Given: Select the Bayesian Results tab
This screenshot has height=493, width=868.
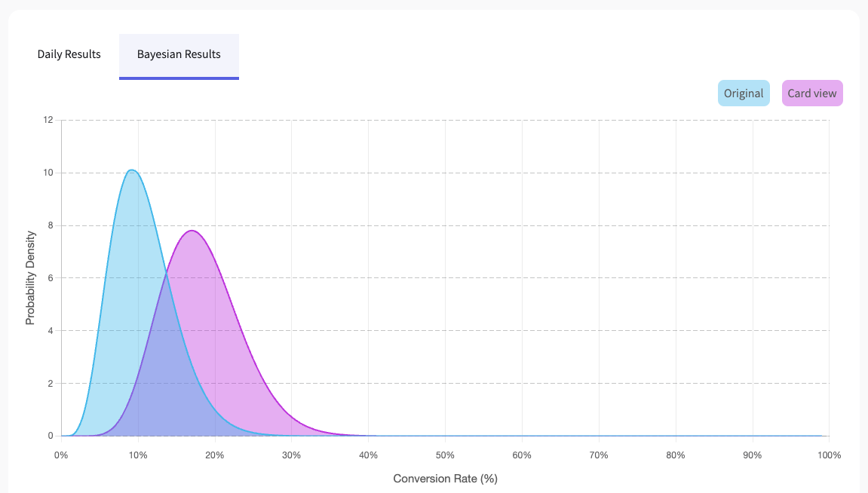Looking at the screenshot, I should pos(179,54).
